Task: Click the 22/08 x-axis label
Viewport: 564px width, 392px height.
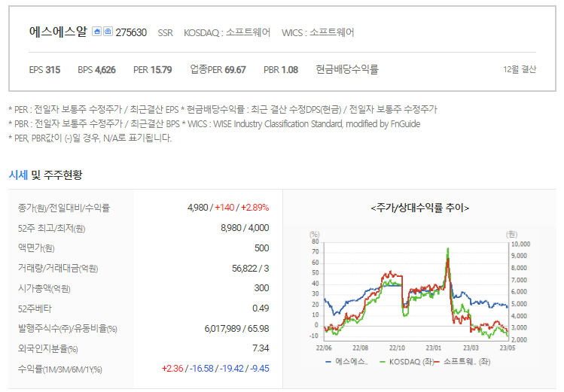Action: pos(361,348)
